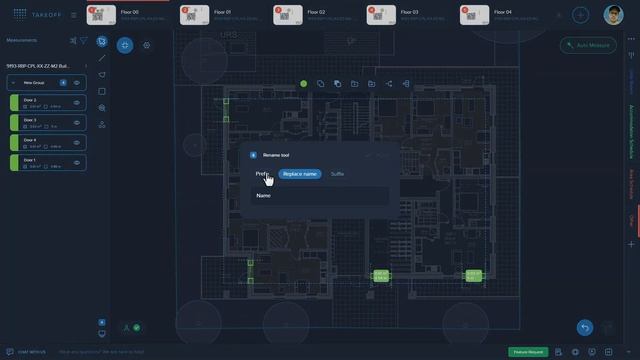Click the sort icon in Measurements header
The width and height of the screenshot is (640, 360).
73,40
